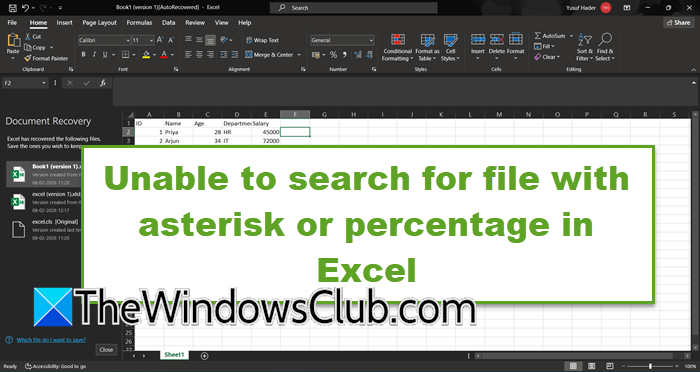The width and height of the screenshot is (700, 372).
Task: Apply the red font color swatch
Action: pos(164,54)
